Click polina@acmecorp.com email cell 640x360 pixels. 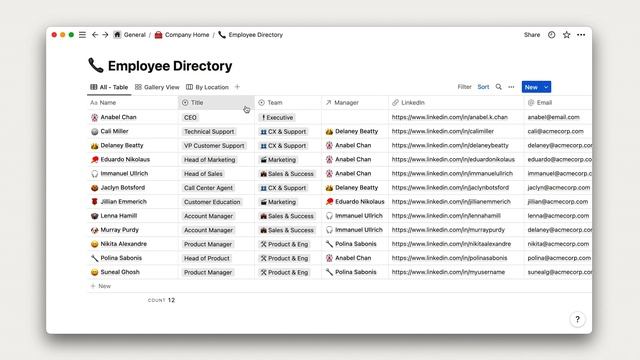point(558,258)
